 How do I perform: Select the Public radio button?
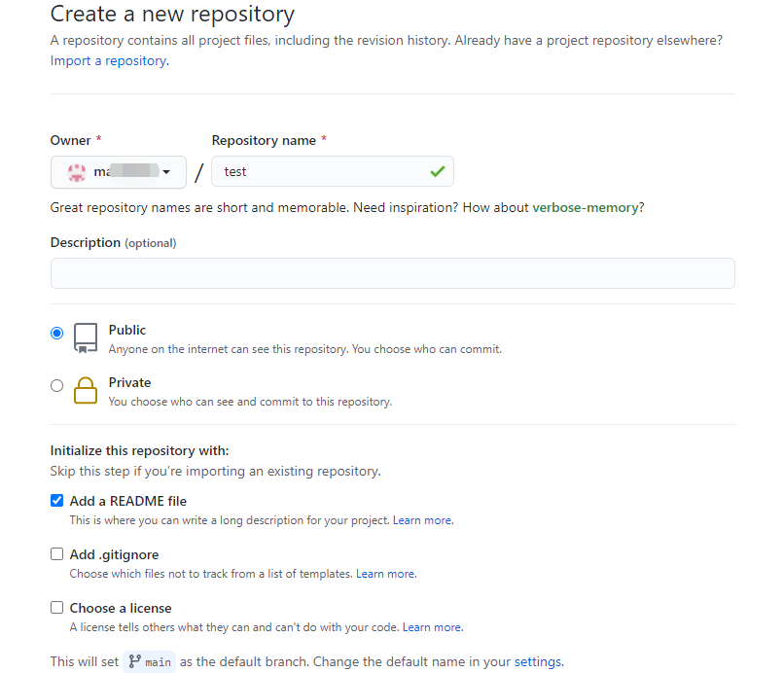click(x=56, y=333)
